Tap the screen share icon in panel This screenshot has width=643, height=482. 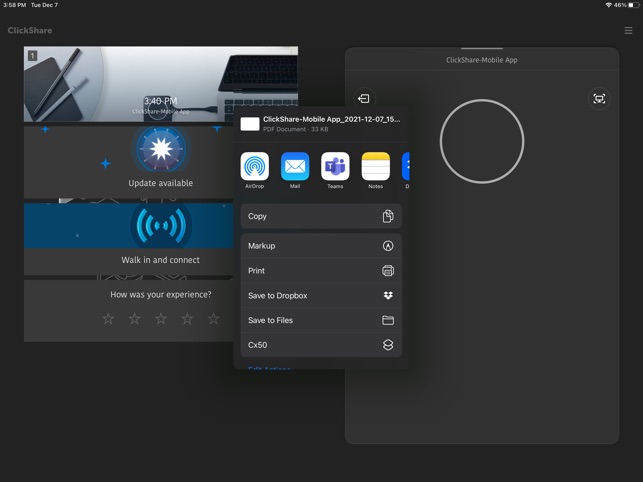pyautogui.click(x=599, y=98)
